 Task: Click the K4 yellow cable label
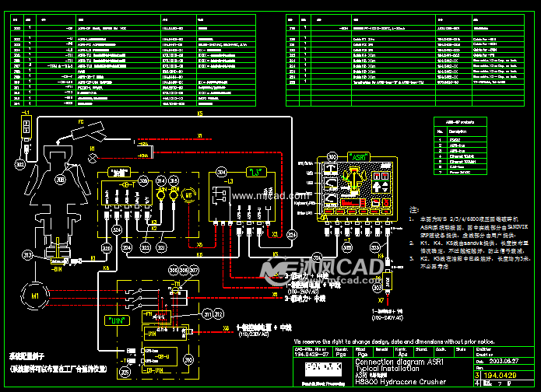(381, 256)
